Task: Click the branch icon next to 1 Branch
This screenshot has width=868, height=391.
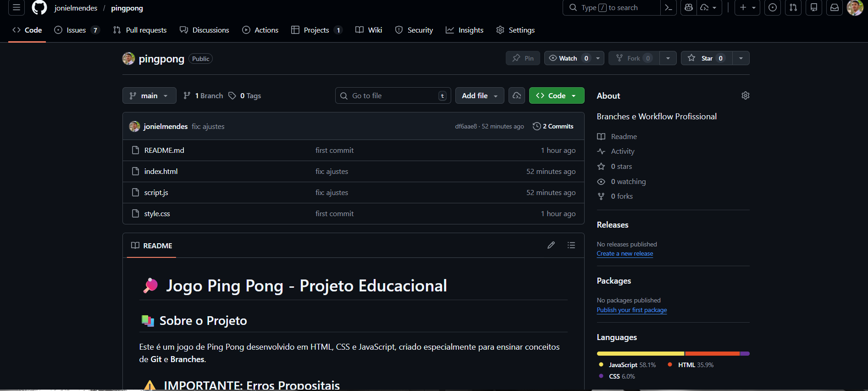Action: [187, 95]
